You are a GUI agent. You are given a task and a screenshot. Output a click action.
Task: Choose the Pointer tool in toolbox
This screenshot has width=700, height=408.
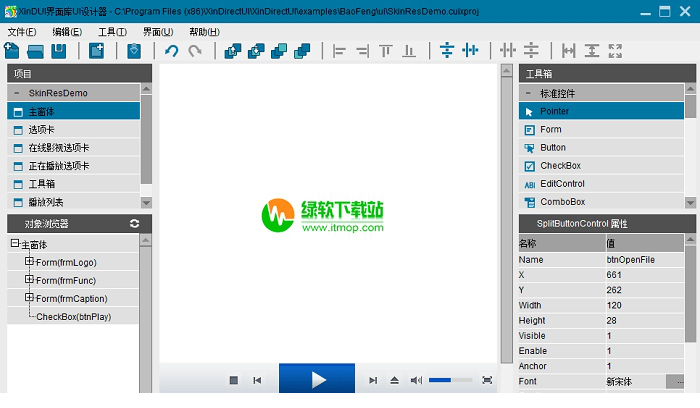pyautogui.click(x=554, y=111)
